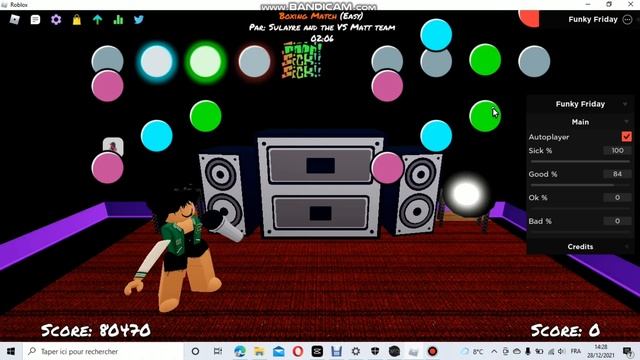Click the Funky Friday panel title
This screenshot has width=640, height=360.
pos(580,104)
